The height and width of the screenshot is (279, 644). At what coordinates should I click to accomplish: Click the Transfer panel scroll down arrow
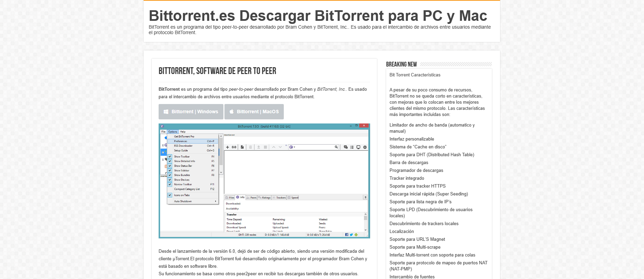[x=365, y=230]
